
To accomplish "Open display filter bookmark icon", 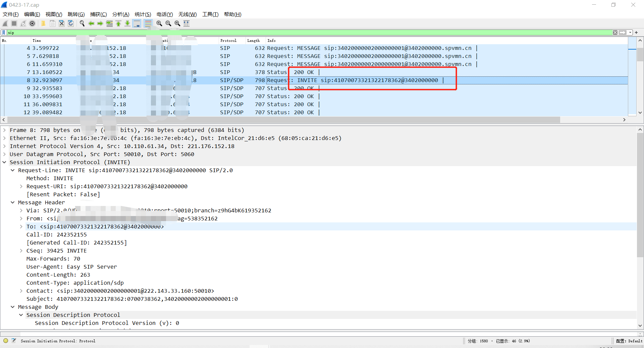I will pyautogui.click(x=4, y=32).
